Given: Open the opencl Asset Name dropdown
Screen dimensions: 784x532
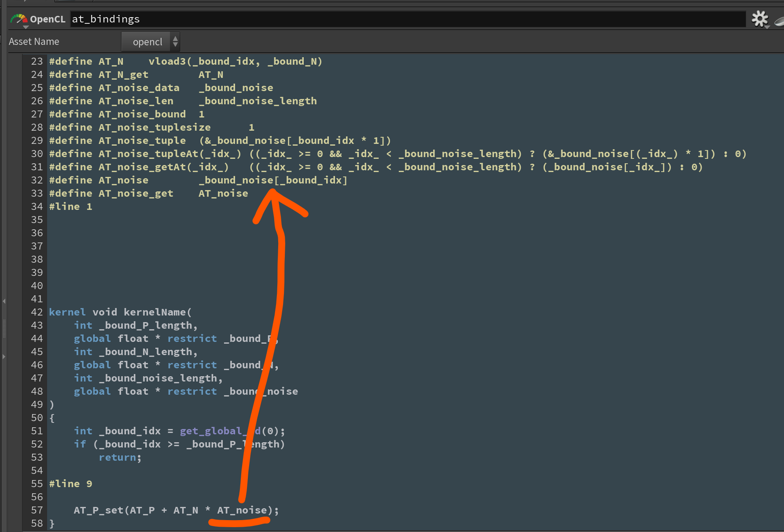Looking at the screenshot, I should pos(147,42).
